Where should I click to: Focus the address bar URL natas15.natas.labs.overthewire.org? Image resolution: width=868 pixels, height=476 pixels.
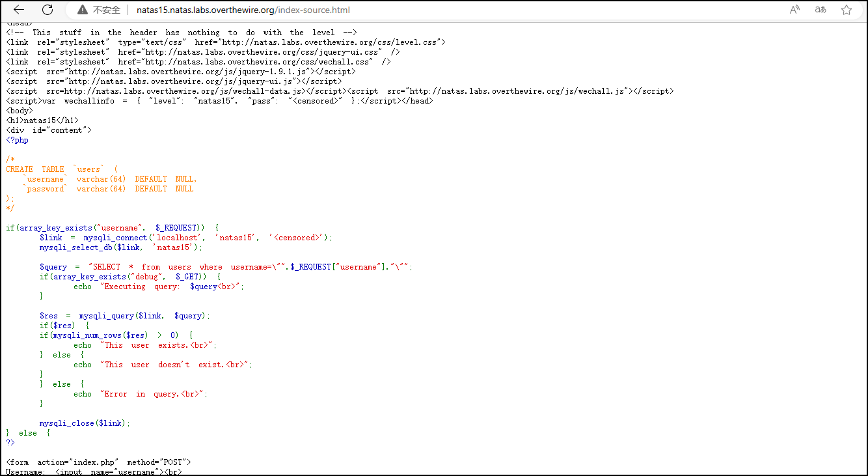tap(243, 10)
